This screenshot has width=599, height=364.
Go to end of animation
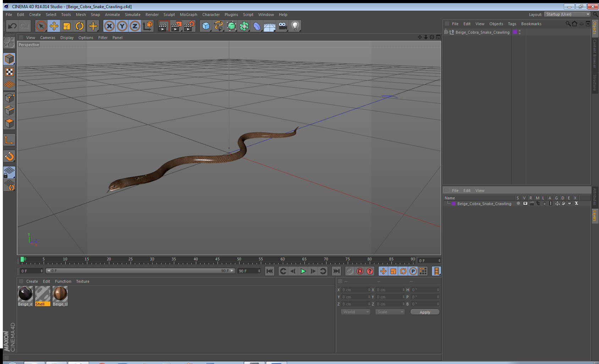pos(336,271)
